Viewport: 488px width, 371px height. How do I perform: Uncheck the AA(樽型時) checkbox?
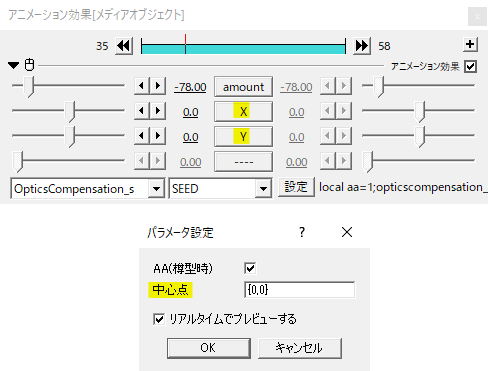pyautogui.click(x=250, y=268)
